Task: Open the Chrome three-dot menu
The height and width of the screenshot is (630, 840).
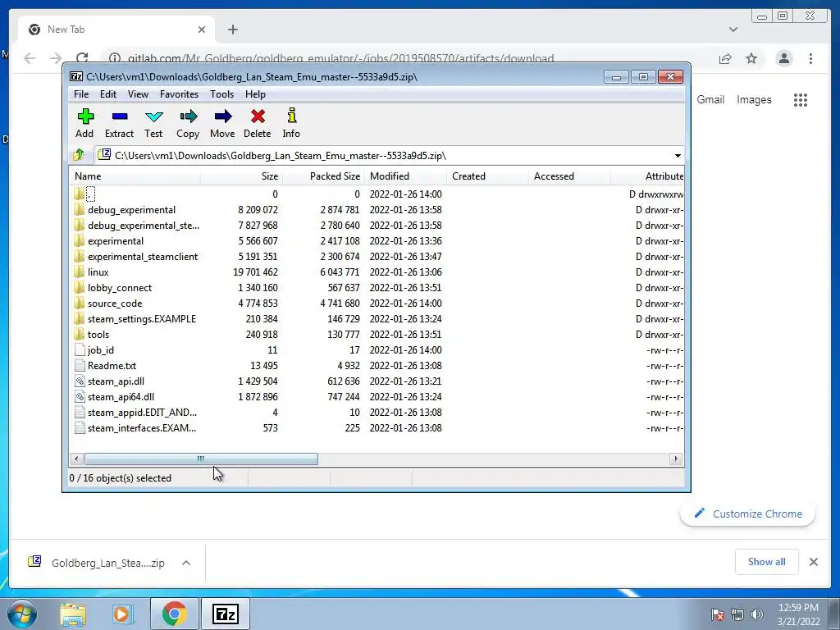Action: [x=810, y=58]
